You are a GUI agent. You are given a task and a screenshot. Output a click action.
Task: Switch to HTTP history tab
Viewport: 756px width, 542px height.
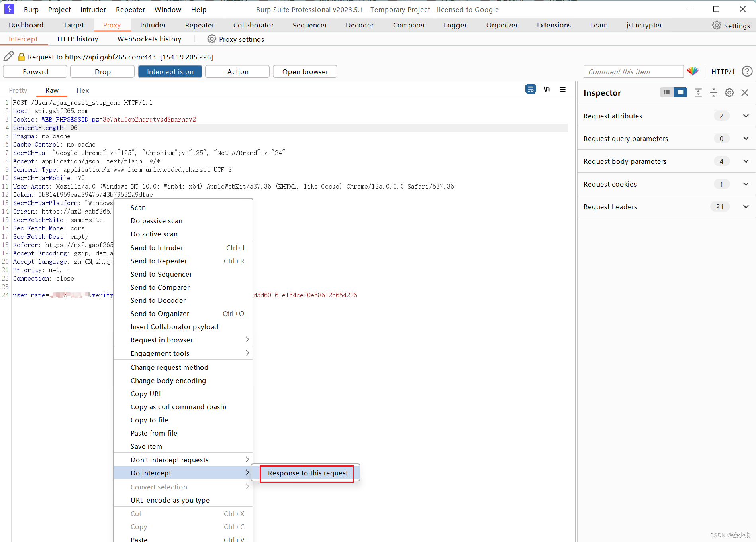(x=78, y=39)
